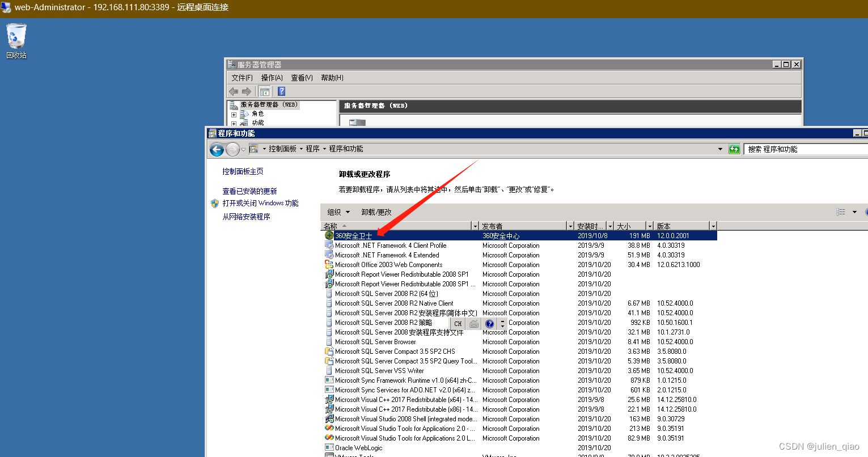This screenshot has width=868, height=457.
Task: Go back in Programs and Features window
Action: pos(217,149)
